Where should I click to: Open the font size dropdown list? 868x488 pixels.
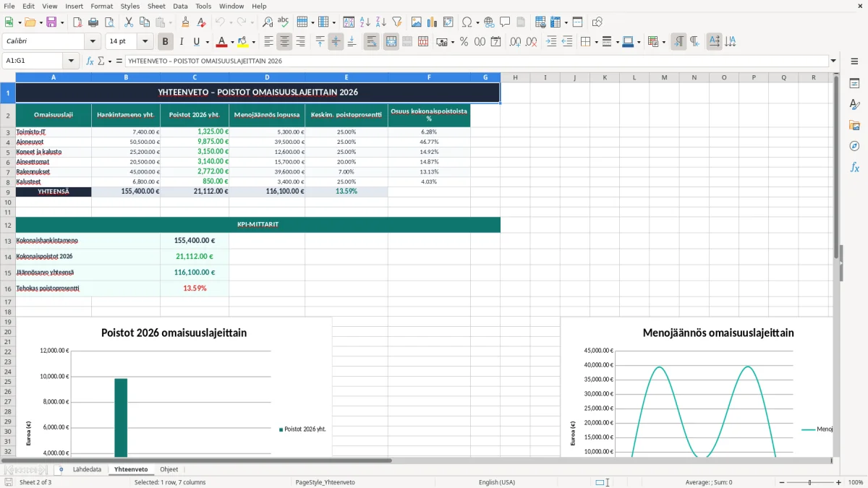[145, 41]
